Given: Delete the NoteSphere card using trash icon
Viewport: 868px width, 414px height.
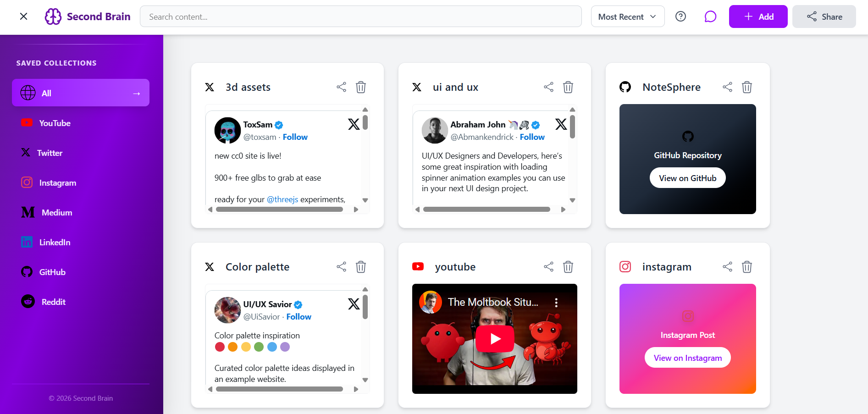Looking at the screenshot, I should point(747,87).
